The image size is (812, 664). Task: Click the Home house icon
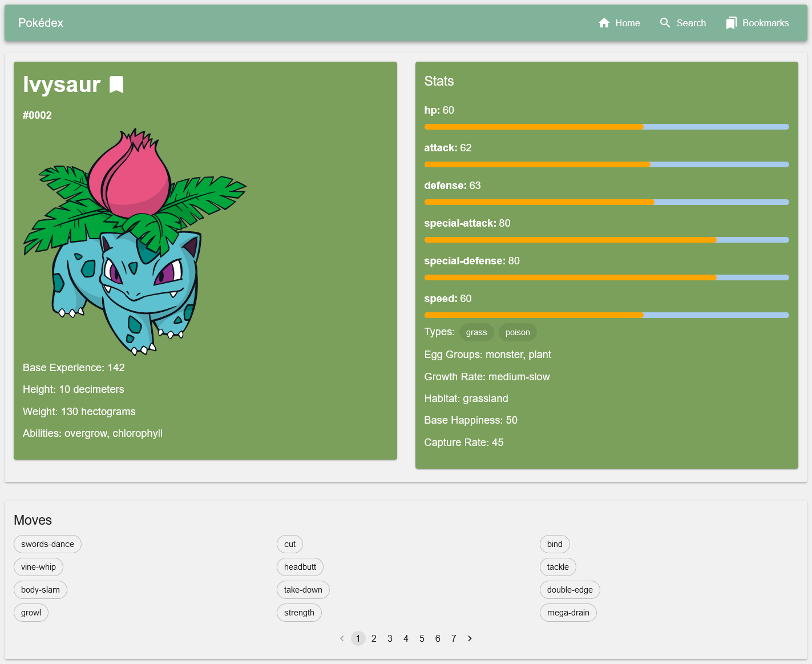coord(604,23)
